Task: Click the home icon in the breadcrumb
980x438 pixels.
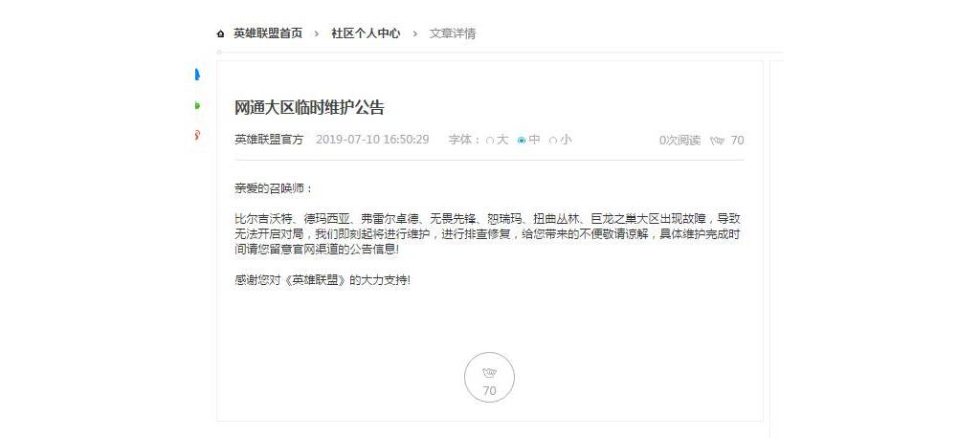Action: [x=220, y=33]
